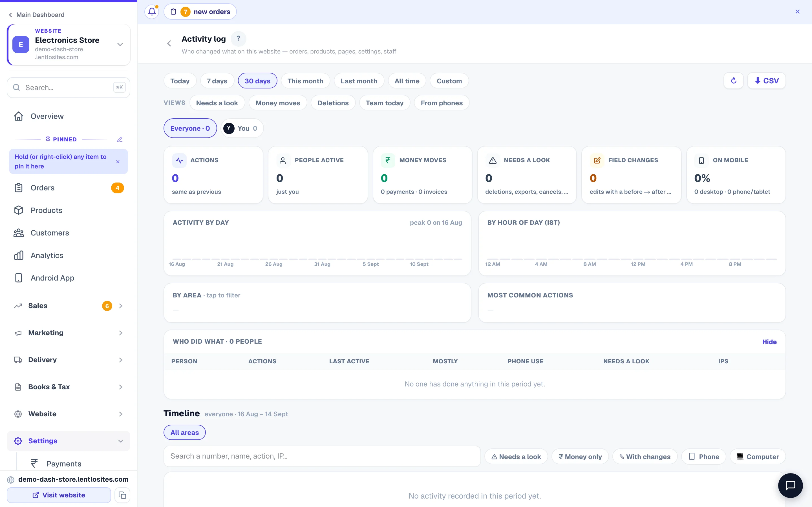Click the refresh activity log icon

click(x=734, y=81)
